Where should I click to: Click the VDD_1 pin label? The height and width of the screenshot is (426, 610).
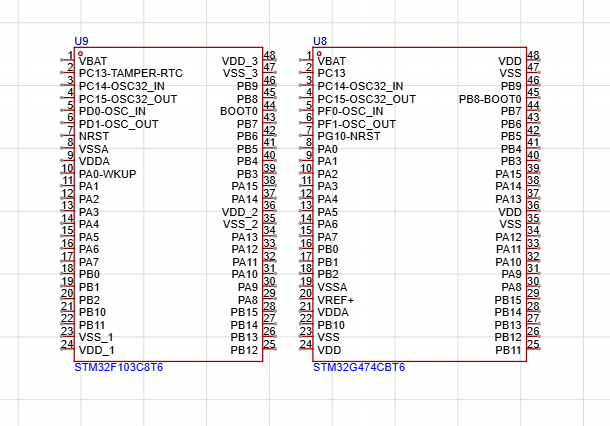click(x=97, y=350)
